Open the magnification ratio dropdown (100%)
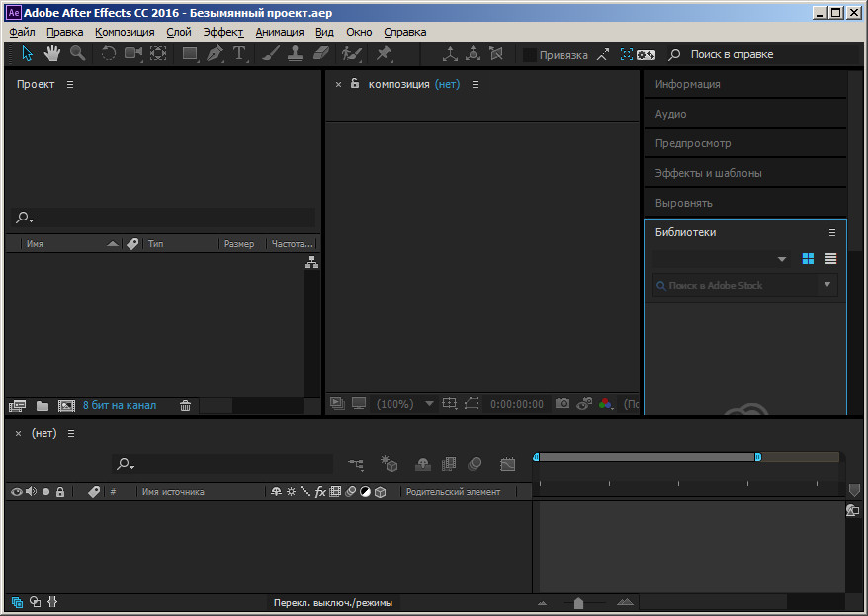868x616 pixels. [429, 404]
